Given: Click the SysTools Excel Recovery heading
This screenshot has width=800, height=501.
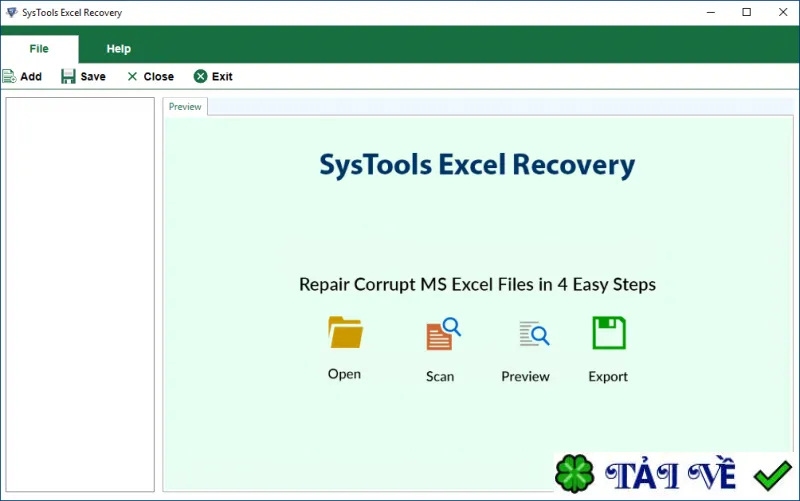Looking at the screenshot, I should (477, 165).
